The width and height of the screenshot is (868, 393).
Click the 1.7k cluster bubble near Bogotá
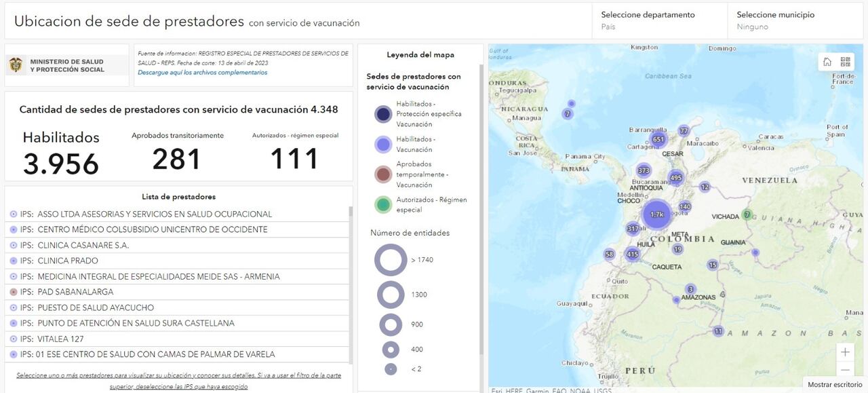[x=656, y=214]
